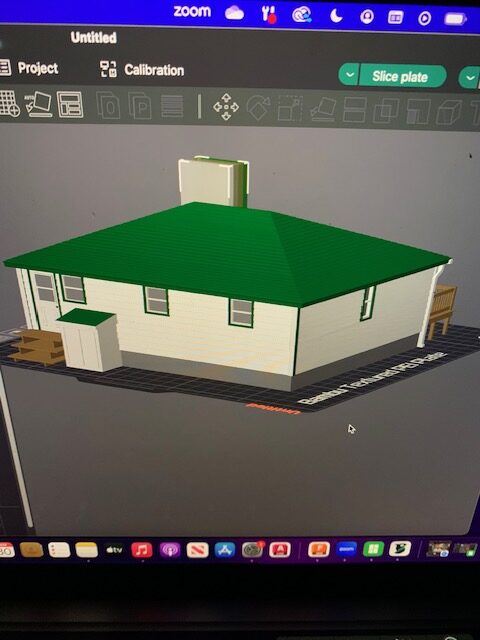Select the Cut tool
Image resolution: width=480 pixels, height=640 pixels.
click(x=354, y=109)
